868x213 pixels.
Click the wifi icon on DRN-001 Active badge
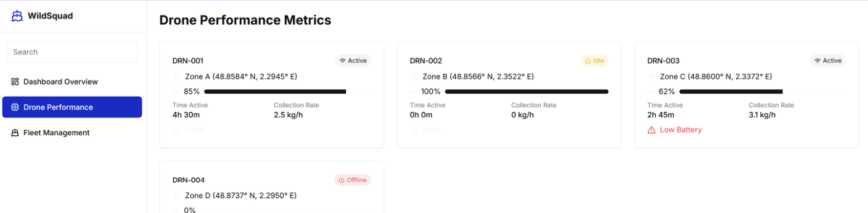coord(342,60)
